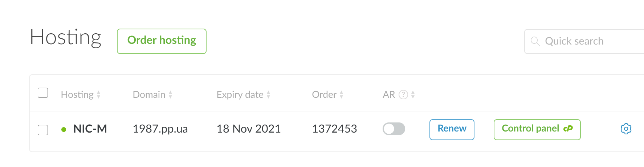This screenshot has width=644, height=167.
Task: Click order number 1372453
Action: (x=334, y=129)
